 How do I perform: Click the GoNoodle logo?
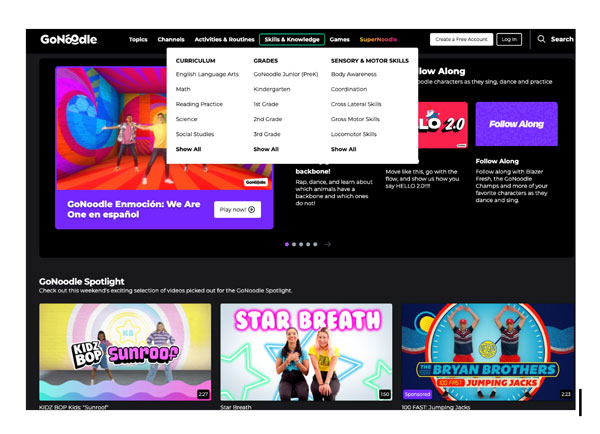point(69,39)
